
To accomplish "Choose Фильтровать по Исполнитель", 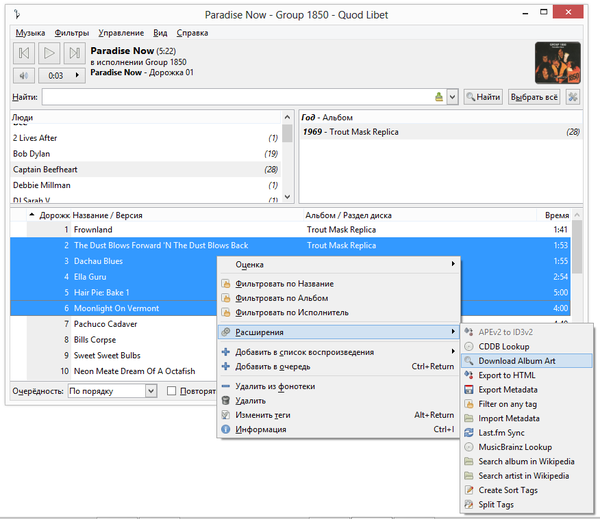I will pos(339,313).
